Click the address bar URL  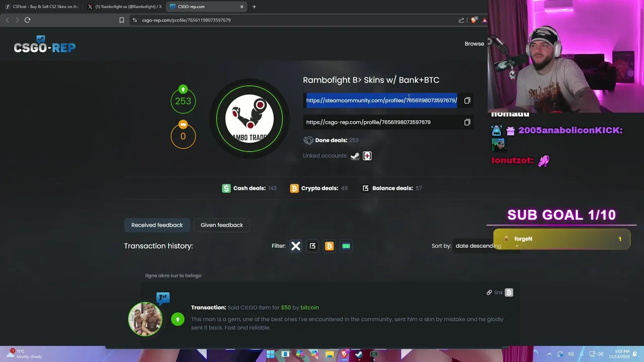pyautogui.click(x=186, y=20)
